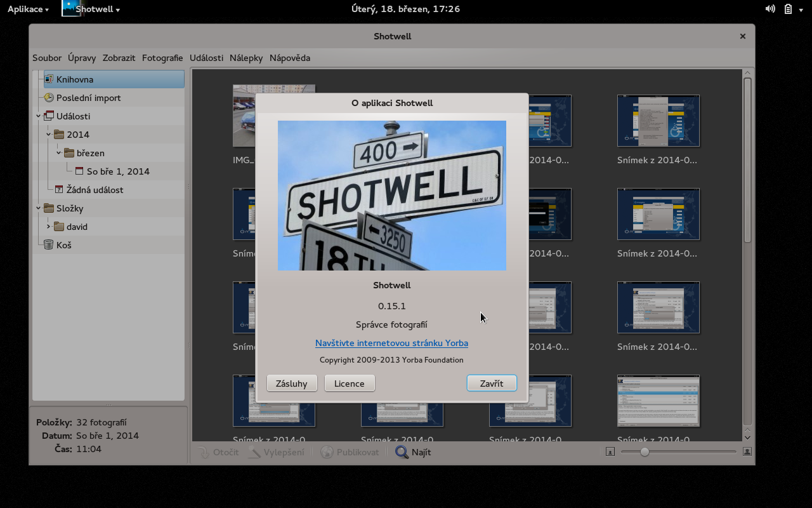The height and width of the screenshot is (508, 812).
Task: Close the Shotwell main window
Action: point(742,36)
